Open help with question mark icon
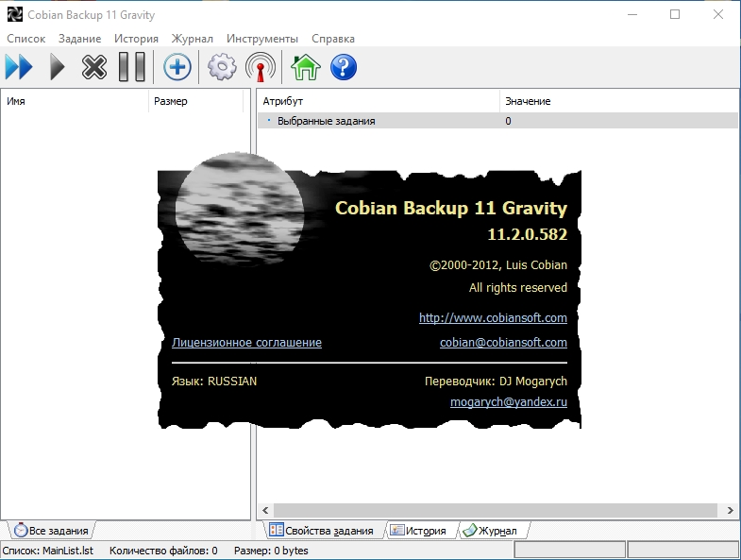 click(343, 67)
